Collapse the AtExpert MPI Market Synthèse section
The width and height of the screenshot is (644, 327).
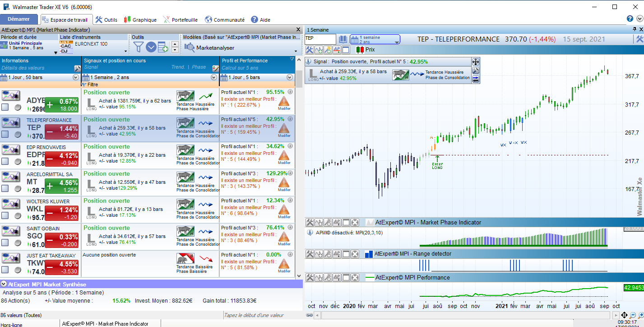(x=4, y=284)
